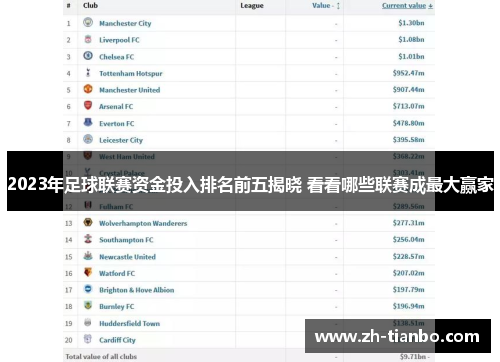The width and height of the screenshot is (500, 362).
Task: Click the Newcastle United crest icon
Action: click(88, 256)
